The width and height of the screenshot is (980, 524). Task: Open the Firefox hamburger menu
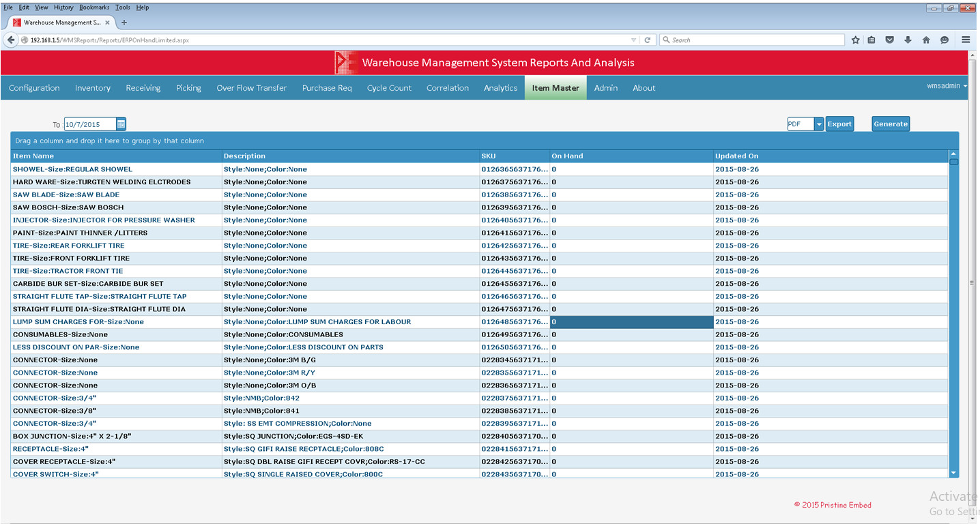tap(966, 40)
